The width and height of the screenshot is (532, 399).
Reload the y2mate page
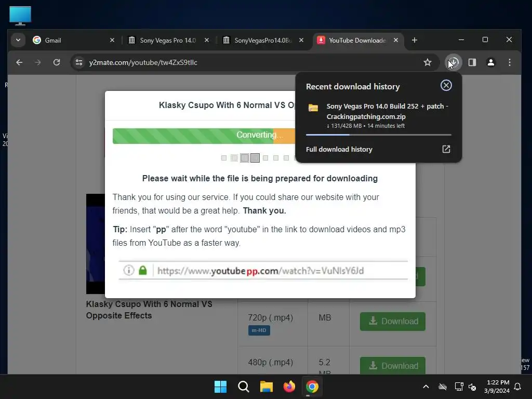pyautogui.click(x=57, y=62)
